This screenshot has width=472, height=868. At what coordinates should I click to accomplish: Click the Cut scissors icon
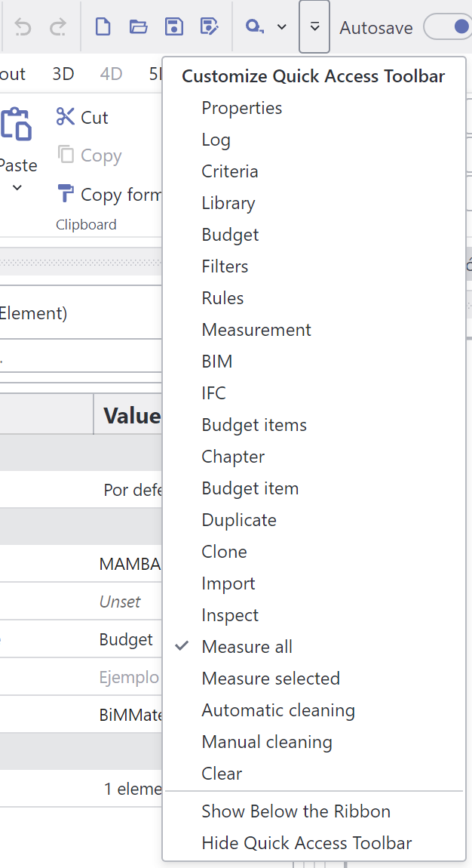coord(65,117)
